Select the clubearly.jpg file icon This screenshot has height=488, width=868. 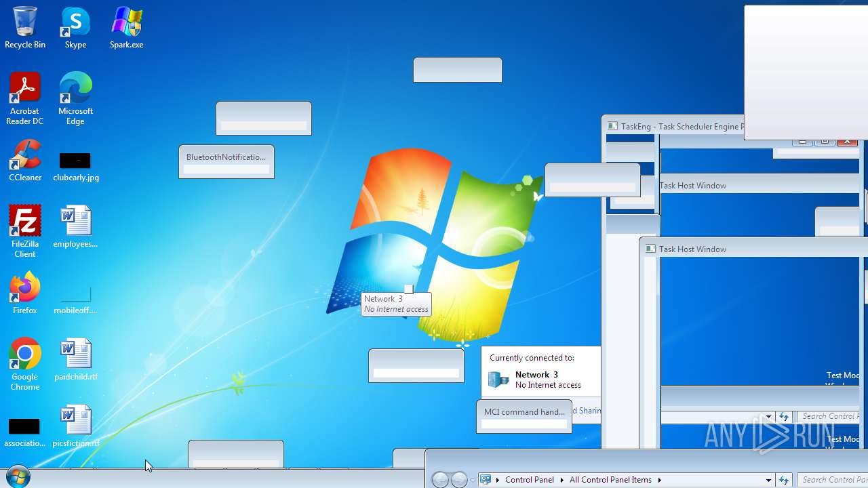75,166
